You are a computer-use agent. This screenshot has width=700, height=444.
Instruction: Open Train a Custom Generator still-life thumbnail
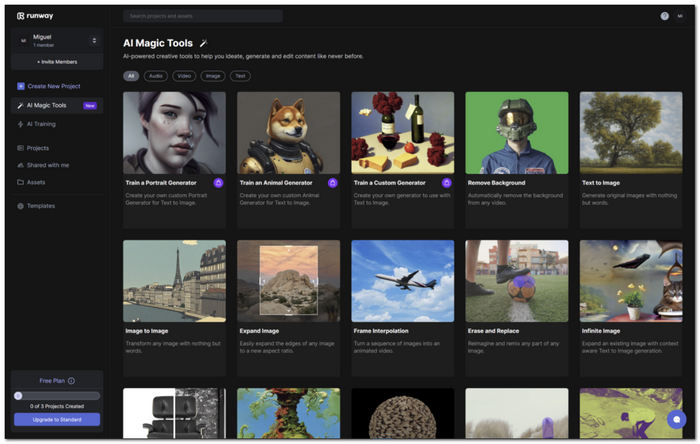point(403,133)
